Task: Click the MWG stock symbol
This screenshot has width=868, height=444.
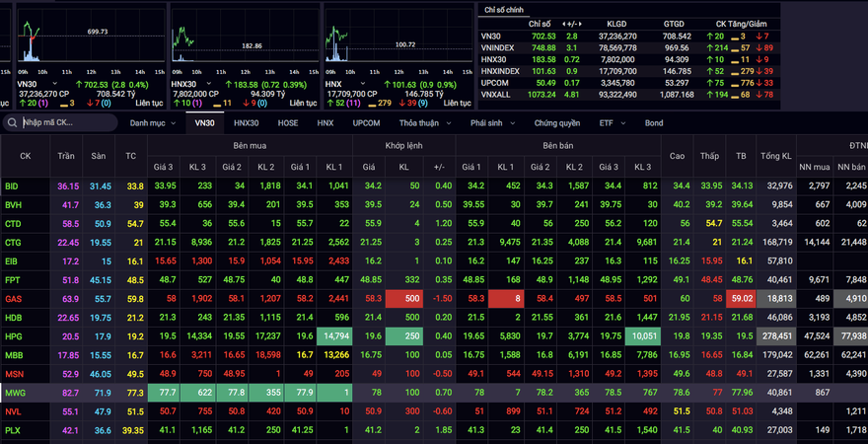Action: point(14,393)
